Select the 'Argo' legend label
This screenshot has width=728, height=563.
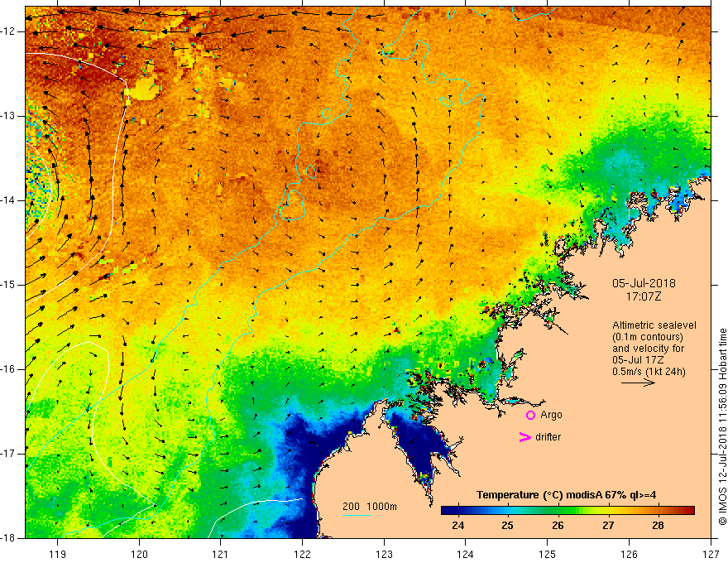tap(551, 415)
